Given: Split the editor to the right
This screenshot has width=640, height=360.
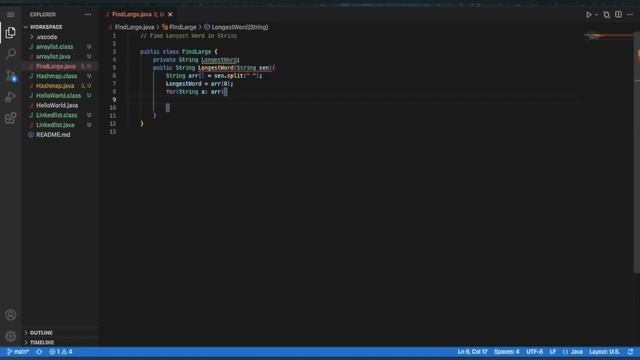Looking at the screenshot, I should pyautogui.click(x=618, y=15).
